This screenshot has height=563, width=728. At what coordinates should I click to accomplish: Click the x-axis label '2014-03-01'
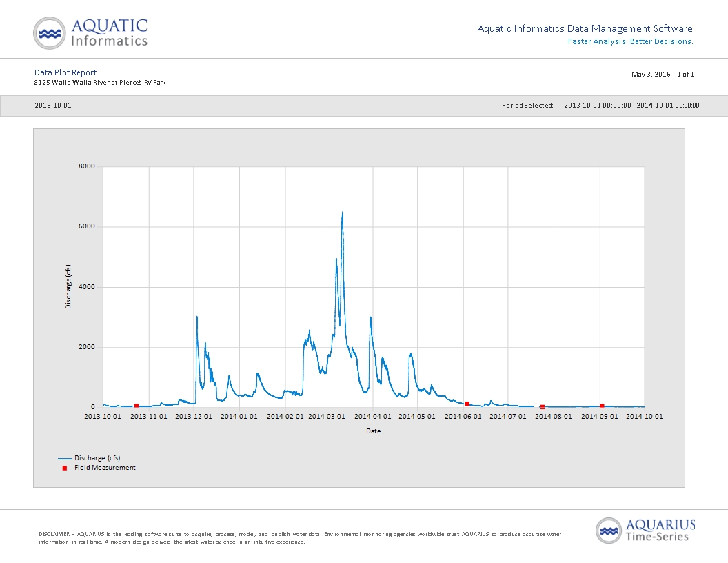(327, 417)
